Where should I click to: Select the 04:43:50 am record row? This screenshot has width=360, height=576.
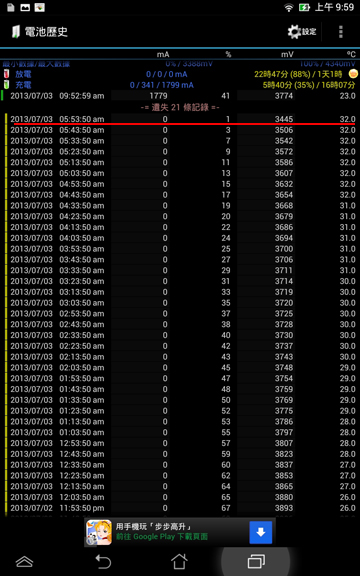(180, 195)
